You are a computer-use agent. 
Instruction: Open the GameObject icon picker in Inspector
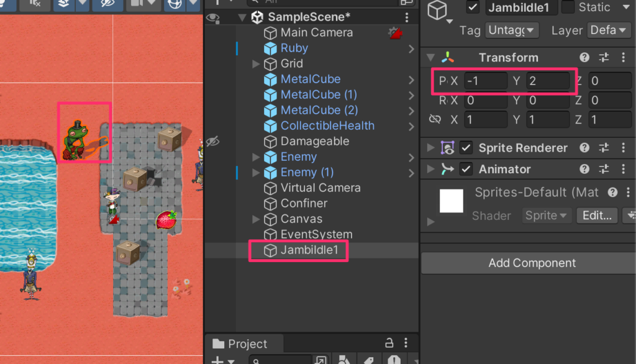click(x=439, y=11)
